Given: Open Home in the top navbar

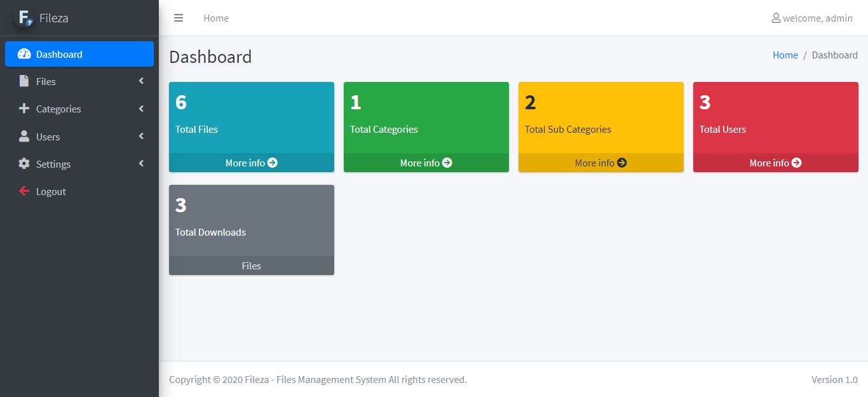Looking at the screenshot, I should coord(216,18).
